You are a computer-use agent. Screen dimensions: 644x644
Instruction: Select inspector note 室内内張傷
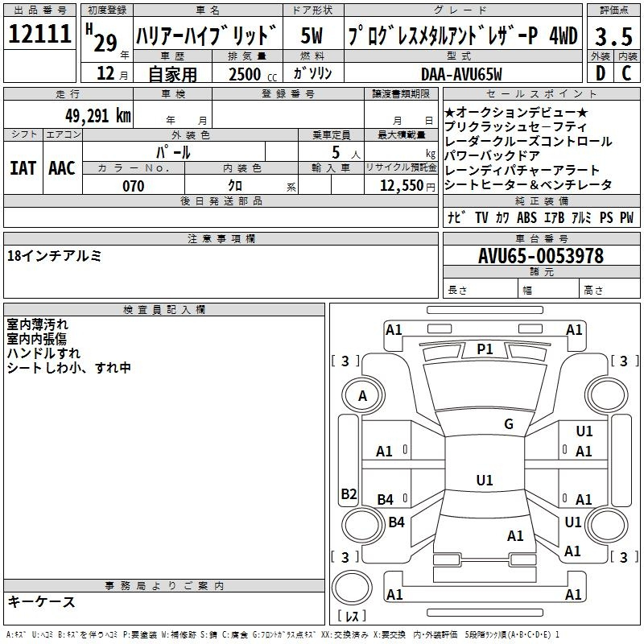36,338
